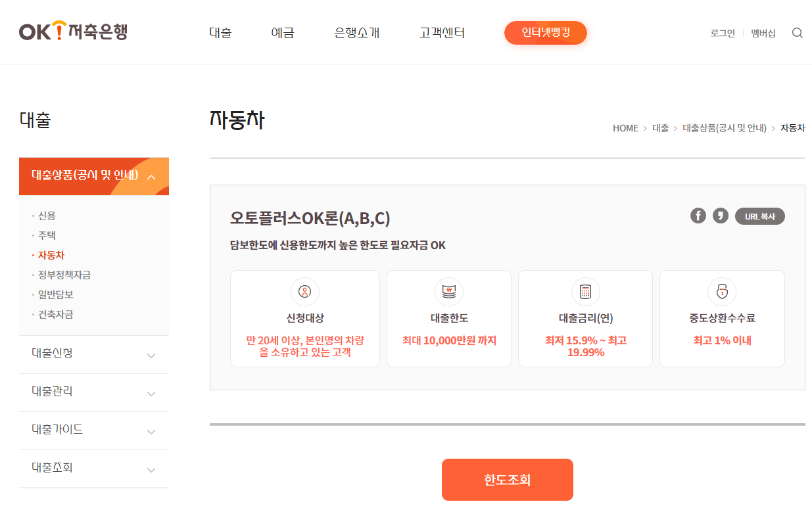The image size is (812, 529).
Task: Expand the 대출신청 sidebar section
Action: click(x=94, y=354)
